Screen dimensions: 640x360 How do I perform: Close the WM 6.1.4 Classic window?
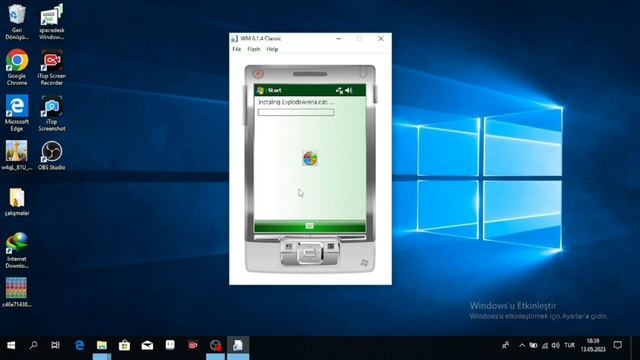381,38
